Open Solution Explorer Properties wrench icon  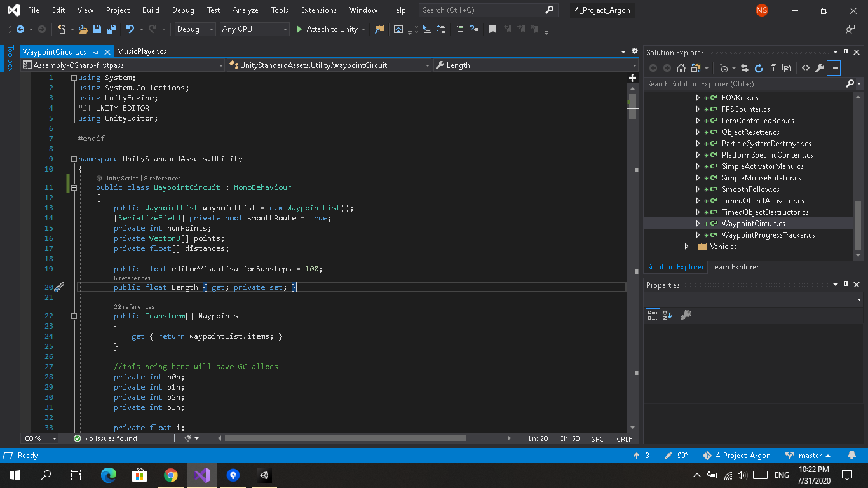[818, 68]
